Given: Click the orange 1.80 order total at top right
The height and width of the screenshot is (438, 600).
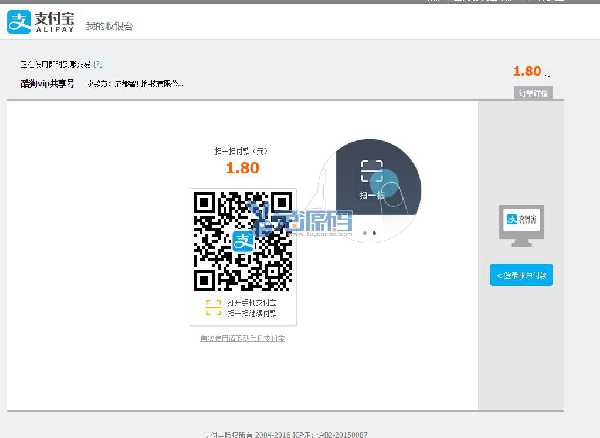Looking at the screenshot, I should (527, 71).
